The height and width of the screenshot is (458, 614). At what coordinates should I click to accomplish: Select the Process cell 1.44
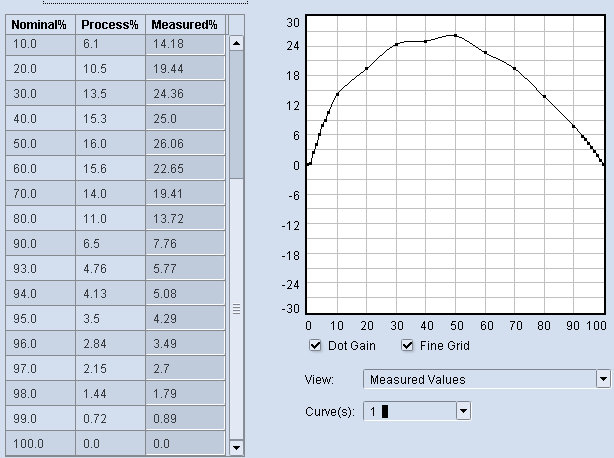(x=110, y=394)
